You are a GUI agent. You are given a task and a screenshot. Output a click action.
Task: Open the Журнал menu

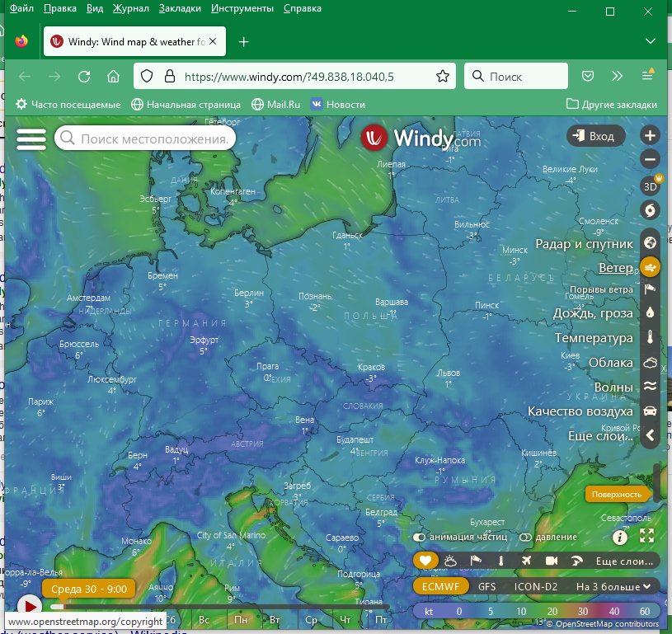click(x=131, y=8)
